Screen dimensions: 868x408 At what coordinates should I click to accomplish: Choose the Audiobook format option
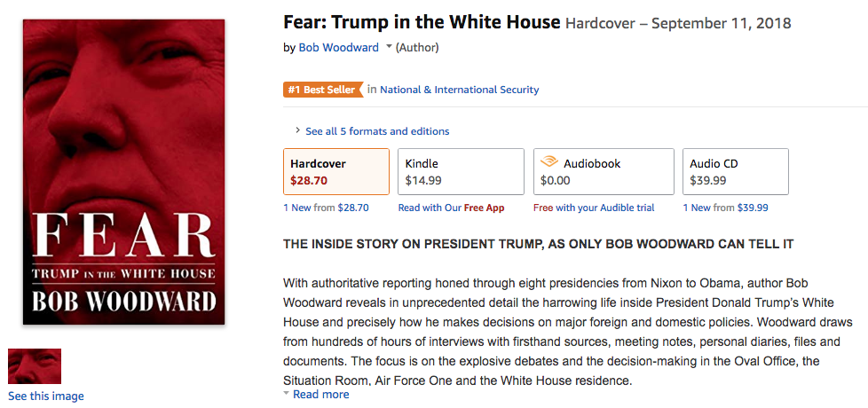pos(604,172)
